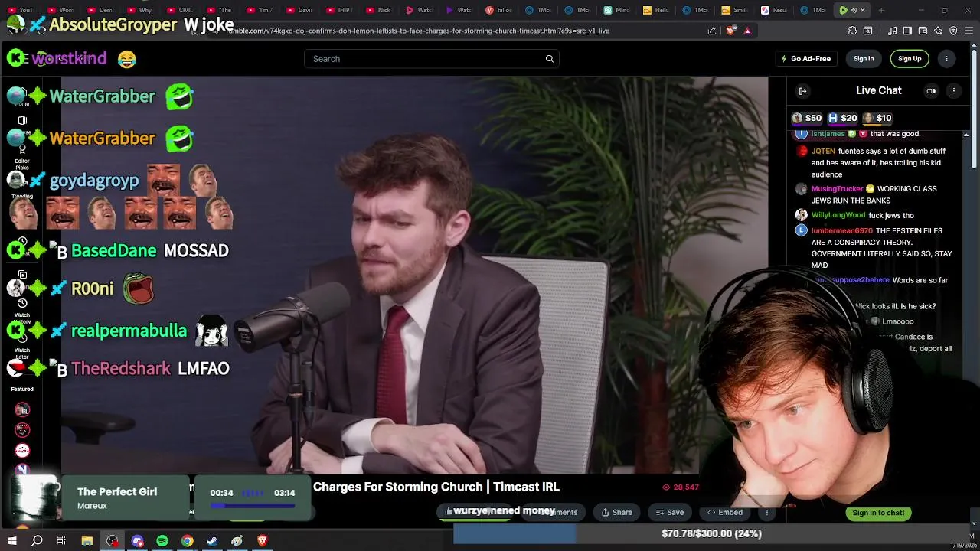Viewport: 980px width, 551px height.
Task: Open Task View on taskbar
Action: [x=61, y=541]
